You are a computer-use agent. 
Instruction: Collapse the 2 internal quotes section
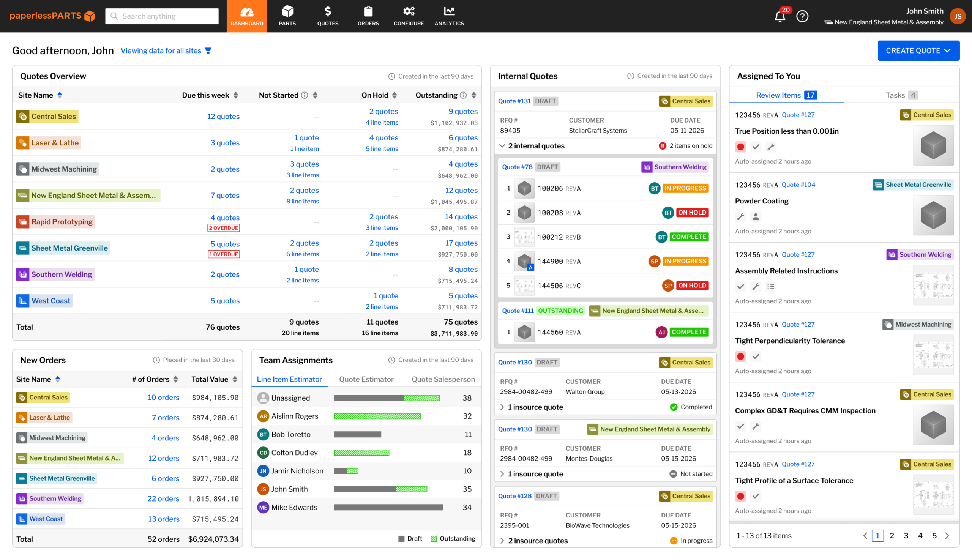tap(502, 146)
